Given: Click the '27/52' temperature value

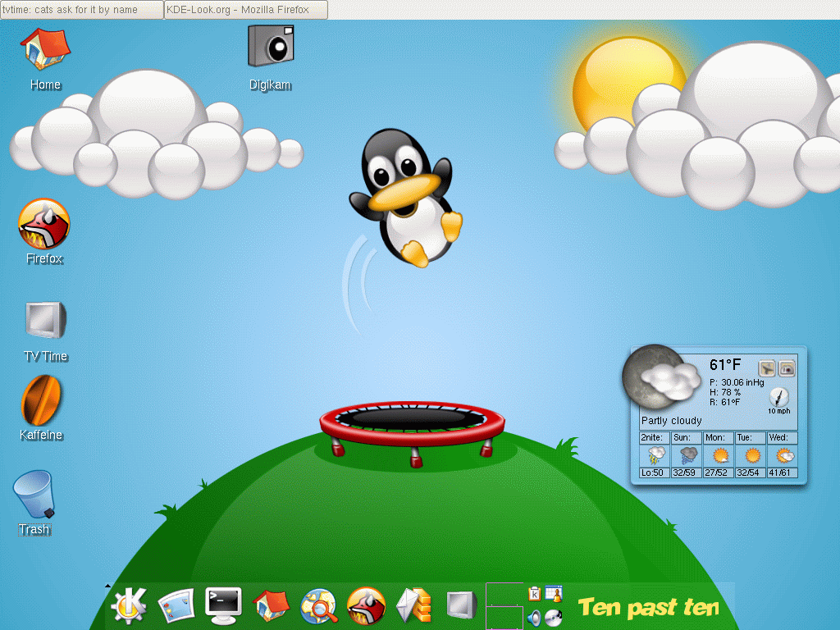Looking at the screenshot, I should (715, 472).
